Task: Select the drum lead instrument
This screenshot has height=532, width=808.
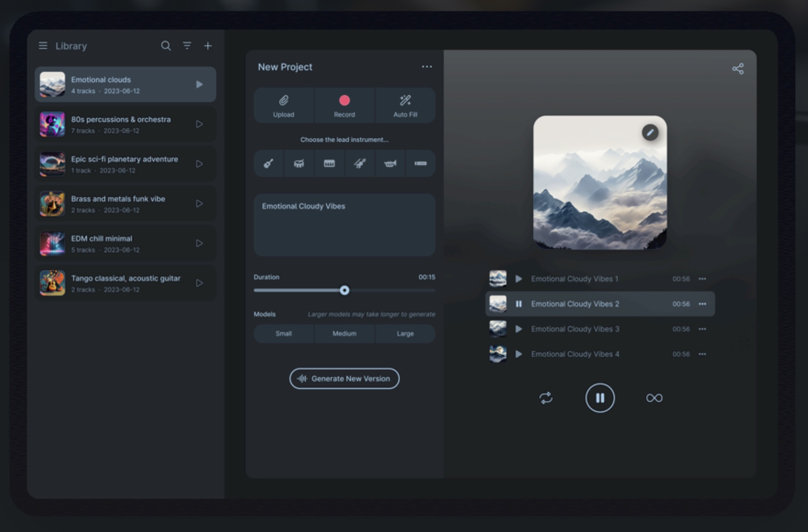Action: point(299,163)
